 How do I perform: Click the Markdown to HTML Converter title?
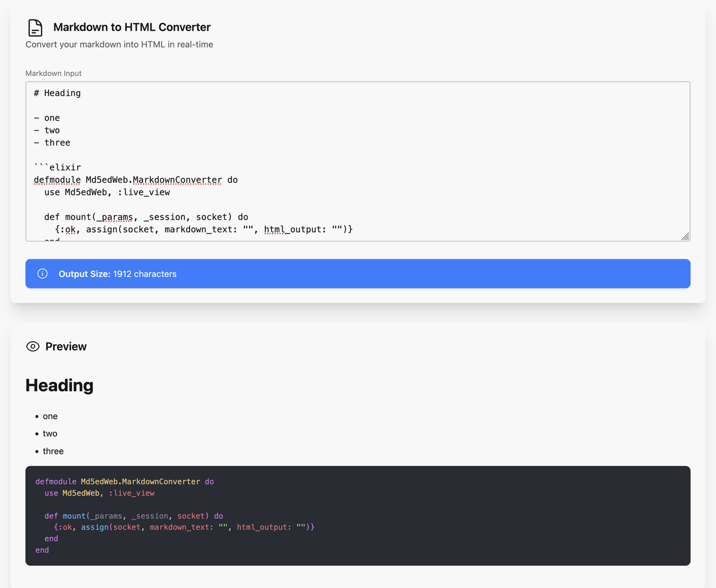click(x=131, y=27)
